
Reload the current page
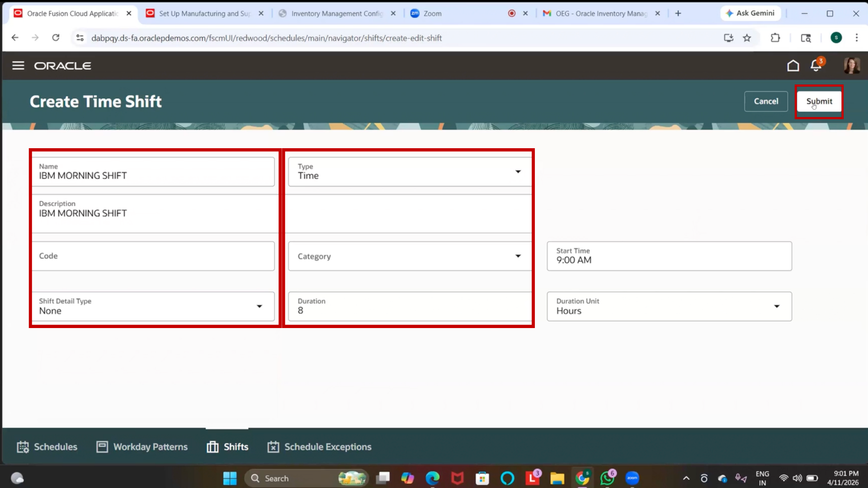click(x=56, y=38)
